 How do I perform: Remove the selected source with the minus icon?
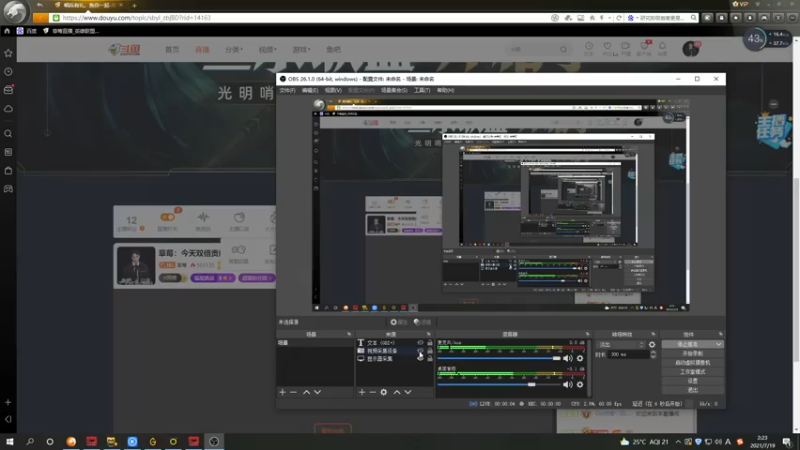pos(372,392)
